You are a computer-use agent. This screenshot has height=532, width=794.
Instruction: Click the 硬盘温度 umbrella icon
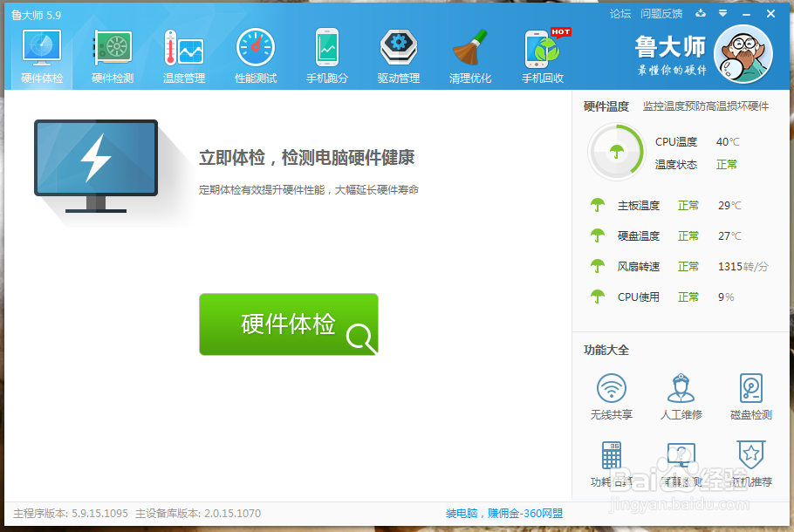click(598, 235)
